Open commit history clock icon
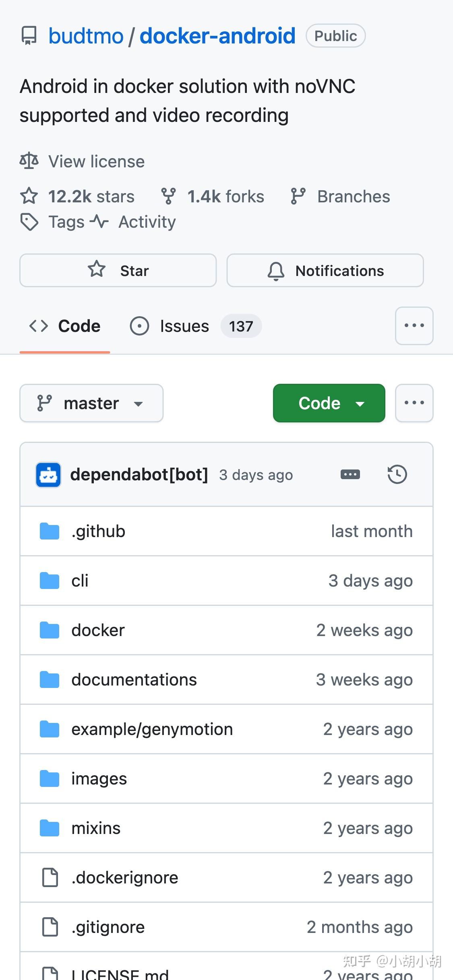Viewport: 453px width, 980px height. coord(397,474)
